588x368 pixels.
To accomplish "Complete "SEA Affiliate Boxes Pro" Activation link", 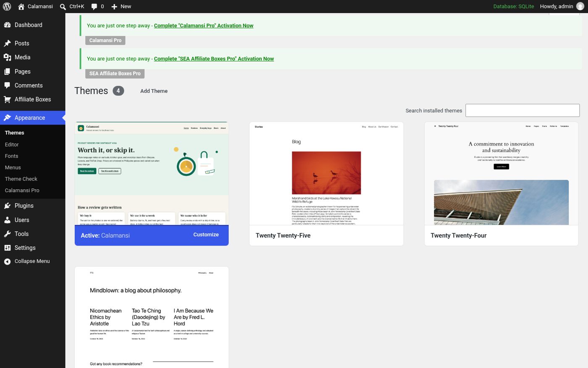I will pyautogui.click(x=214, y=59).
